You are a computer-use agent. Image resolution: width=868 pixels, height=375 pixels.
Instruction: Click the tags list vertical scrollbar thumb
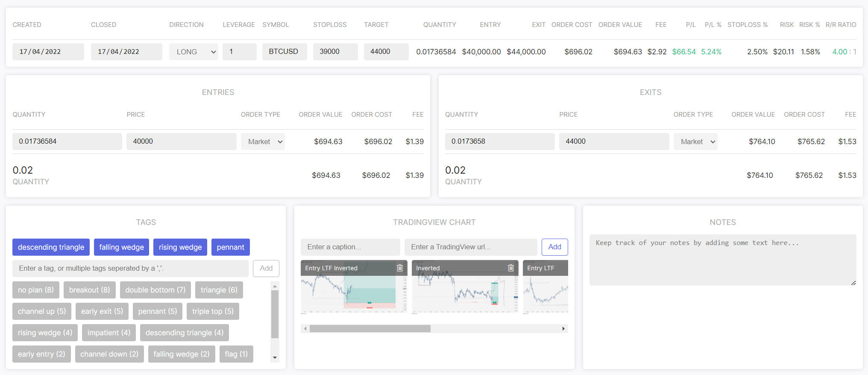(x=275, y=314)
